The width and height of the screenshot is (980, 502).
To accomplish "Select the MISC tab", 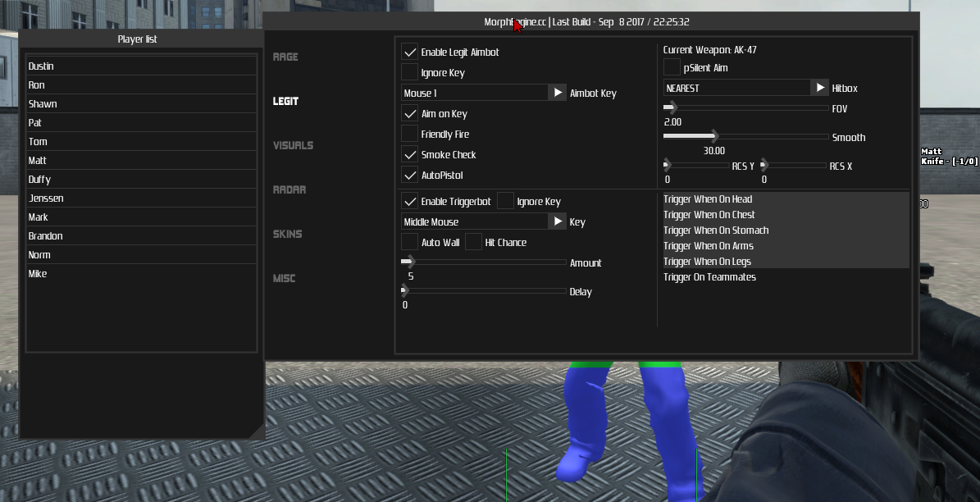I will (x=285, y=279).
